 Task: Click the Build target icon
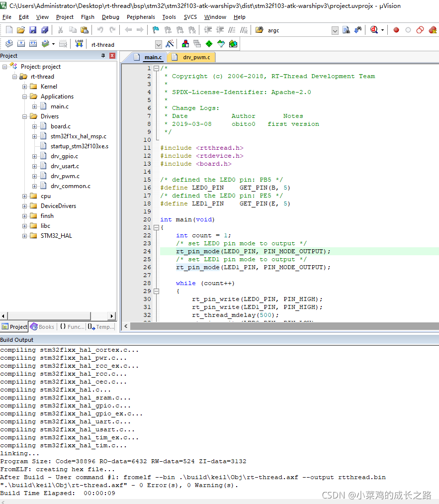point(21,44)
